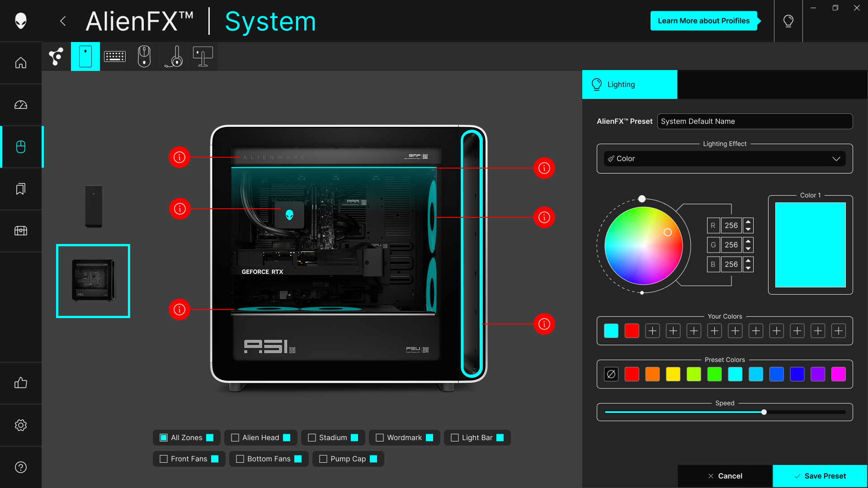Select the all-devices network icon tab
This screenshot has height=488, width=868.
[x=56, y=56]
